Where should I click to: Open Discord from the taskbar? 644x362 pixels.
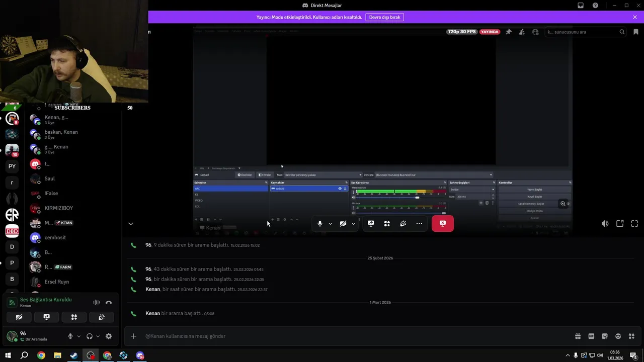point(140,355)
